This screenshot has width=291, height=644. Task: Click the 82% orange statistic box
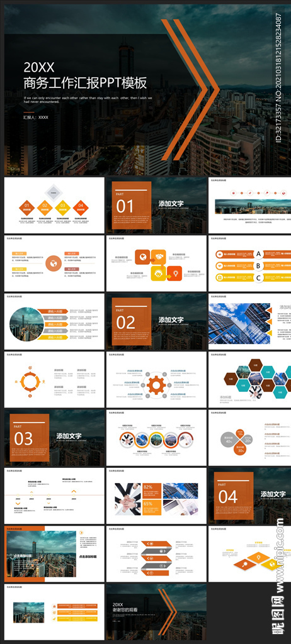coord(152,491)
